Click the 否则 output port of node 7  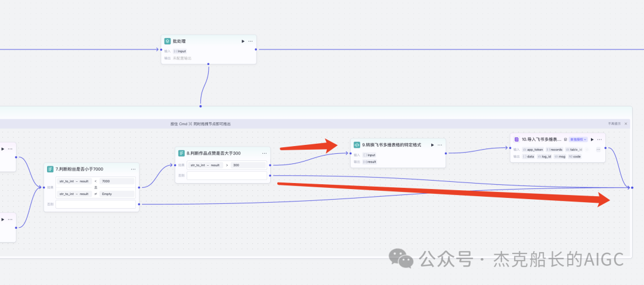pyautogui.click(x=139, y=204)
